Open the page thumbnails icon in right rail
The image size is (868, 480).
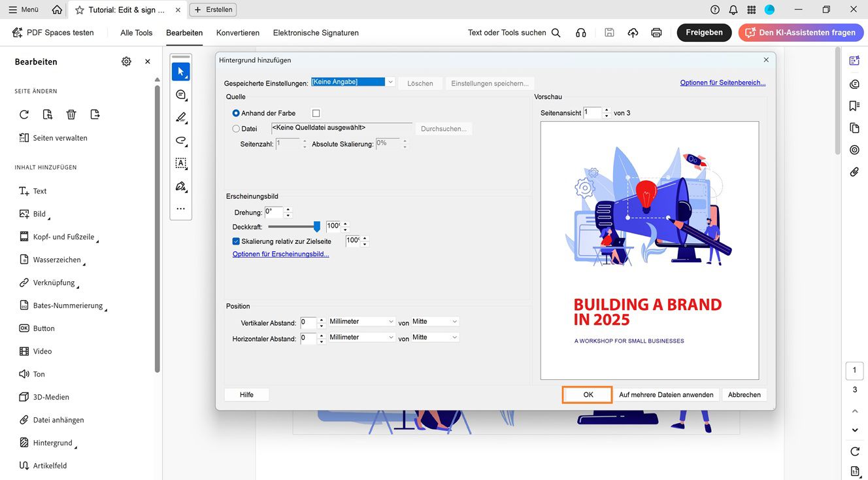(x=854, y=128)
